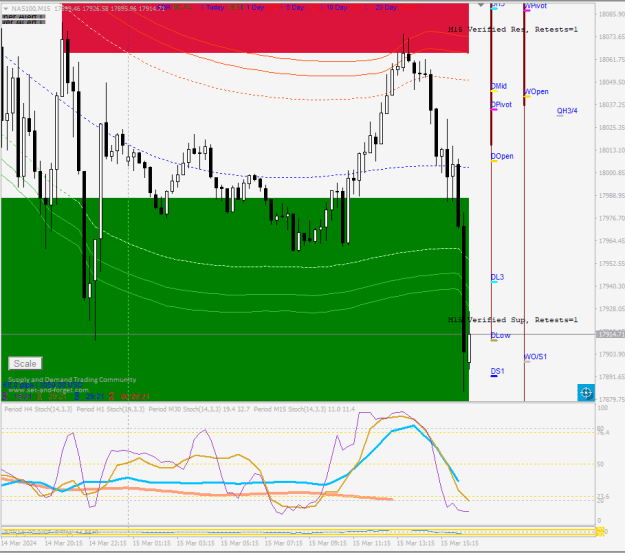Select the DMid level label
625x553 pixels.
click(499, 86)
